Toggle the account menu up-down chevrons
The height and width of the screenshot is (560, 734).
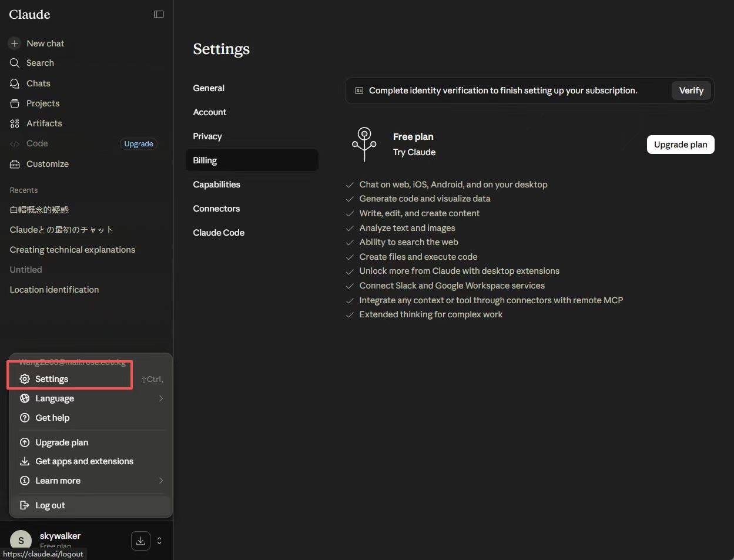pyautogui.click(x=159, y=541)
